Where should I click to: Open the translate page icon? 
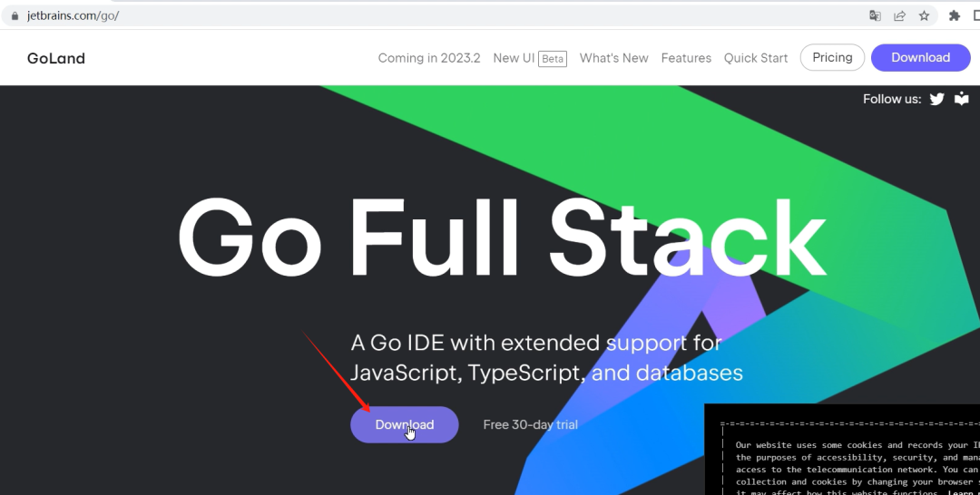point(875,16)
